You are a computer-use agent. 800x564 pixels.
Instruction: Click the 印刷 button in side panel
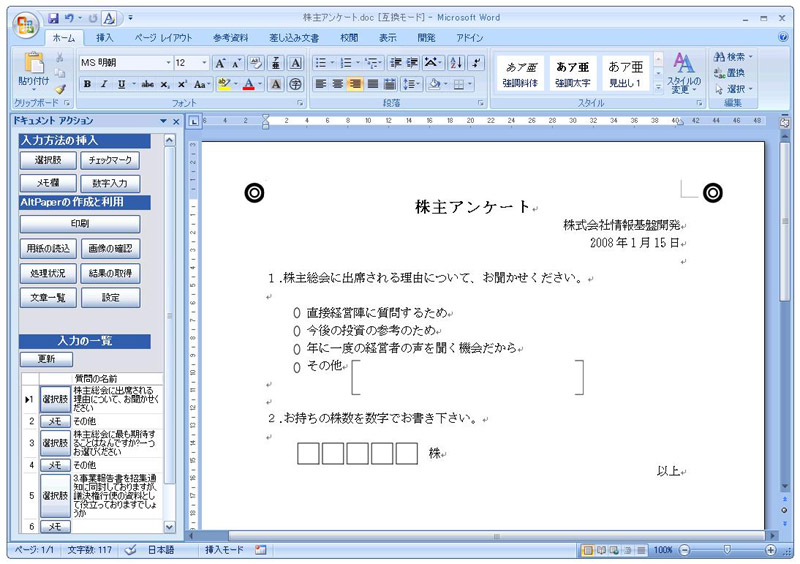click(80, 223)
